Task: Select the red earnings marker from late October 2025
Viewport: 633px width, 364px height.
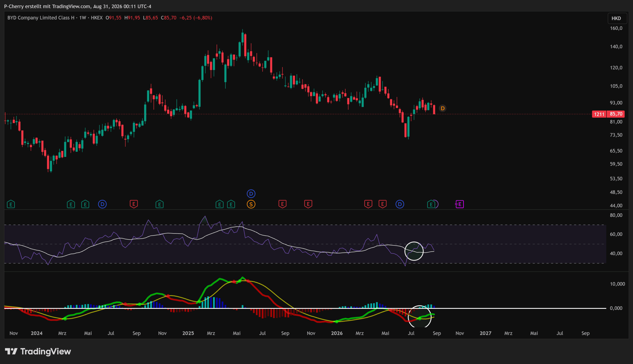Action: point(308,204)
